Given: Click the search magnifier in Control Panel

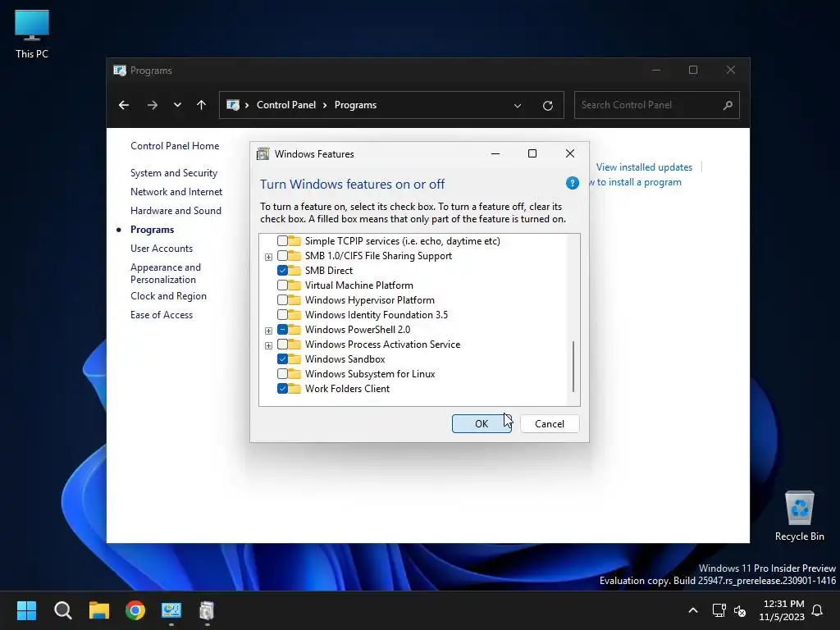Looking at the screenshot, I should tap(728, 105).
